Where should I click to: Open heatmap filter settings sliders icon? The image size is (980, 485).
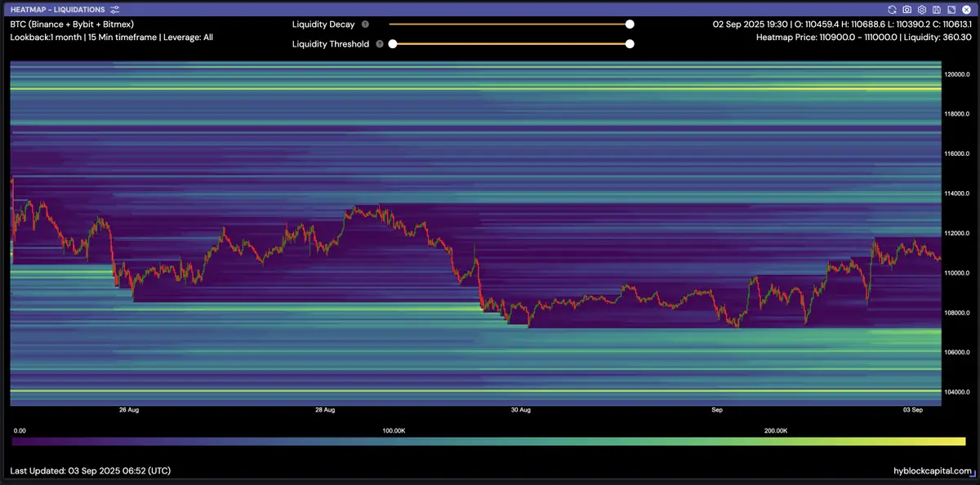click(x=114, y=10)
